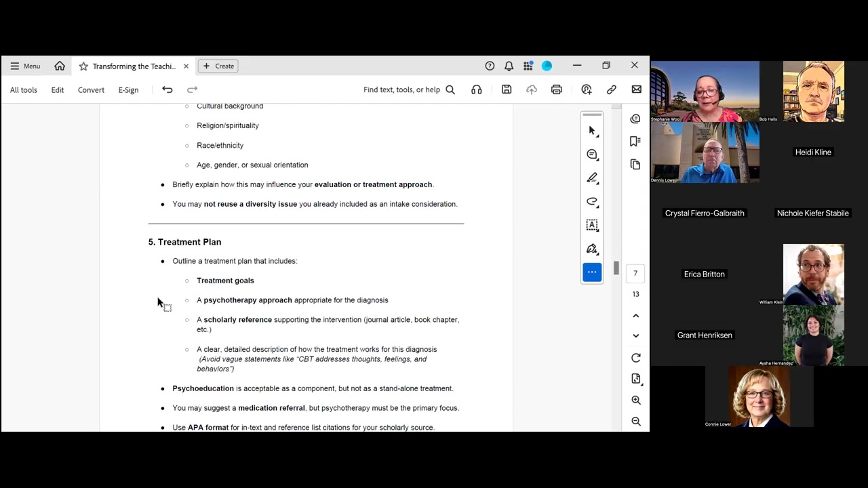Open the AI Assistant panel icon

635,119
